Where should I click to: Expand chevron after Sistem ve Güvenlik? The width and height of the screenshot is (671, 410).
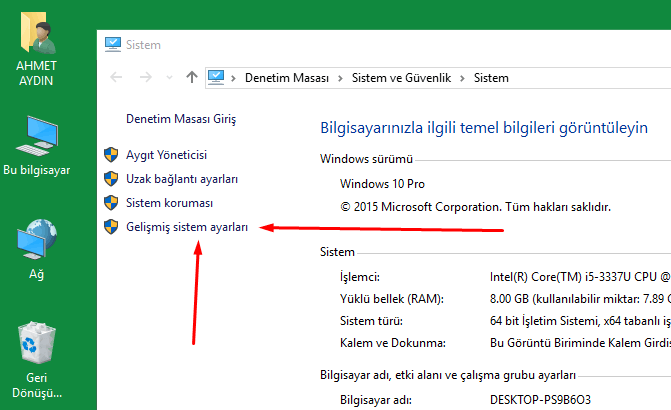[462, 78]
